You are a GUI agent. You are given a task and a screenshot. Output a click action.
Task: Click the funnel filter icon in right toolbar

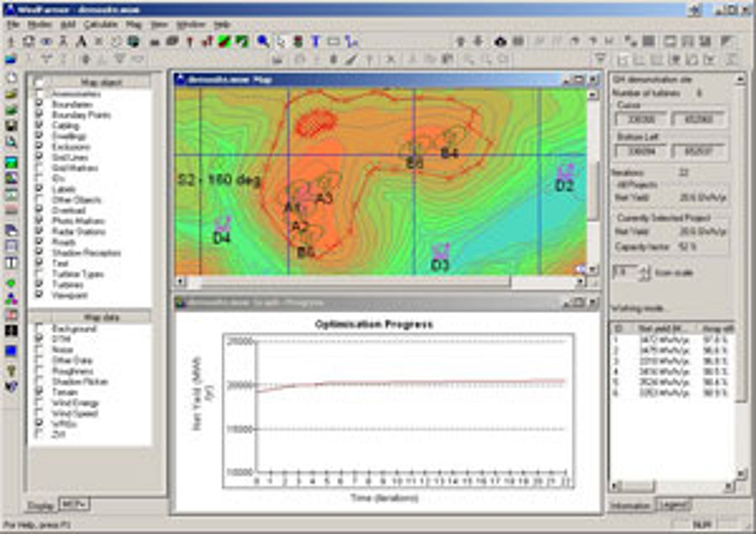point(601,59)
